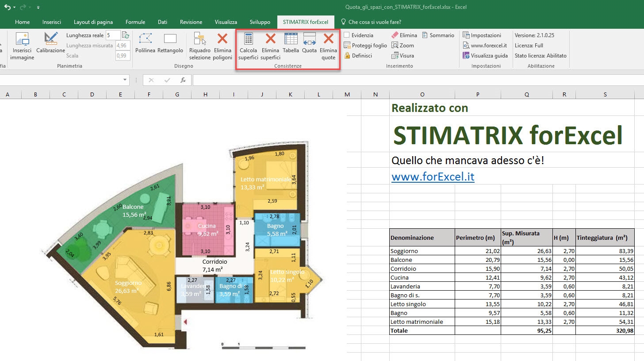Open the Name Box dropdown arrow
Screen dimensions: 644x361
(125, 80)
